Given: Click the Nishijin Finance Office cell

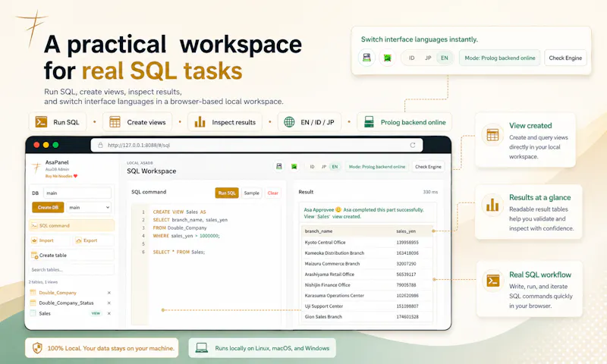Looking at the screenshot, I should pyautogui.click(x=328, y=284).
